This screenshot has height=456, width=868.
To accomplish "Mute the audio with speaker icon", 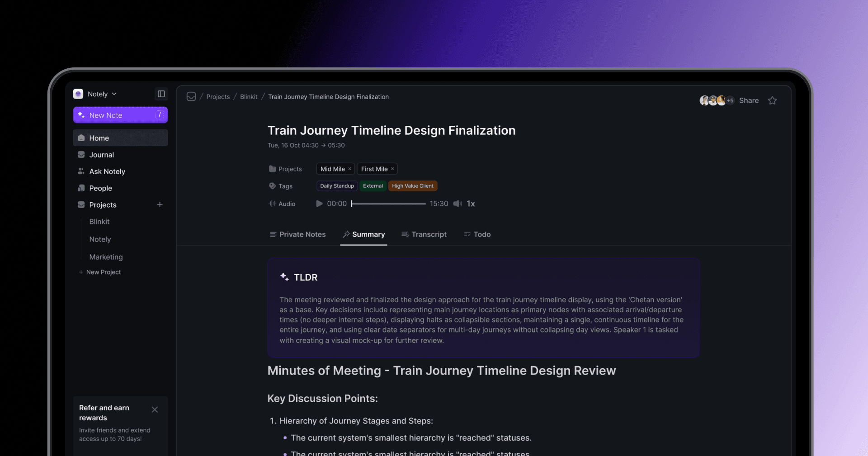I will pos(458,204).
